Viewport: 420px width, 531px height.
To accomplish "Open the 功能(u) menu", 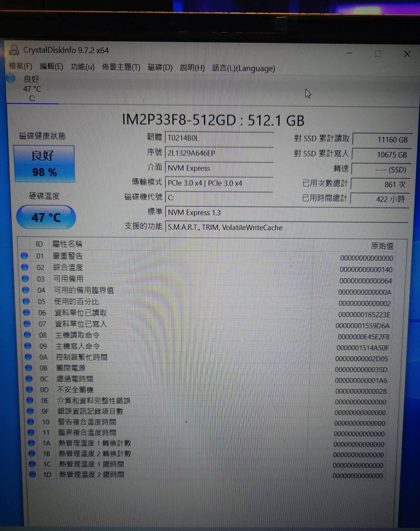I will click(x=82, y=67).
